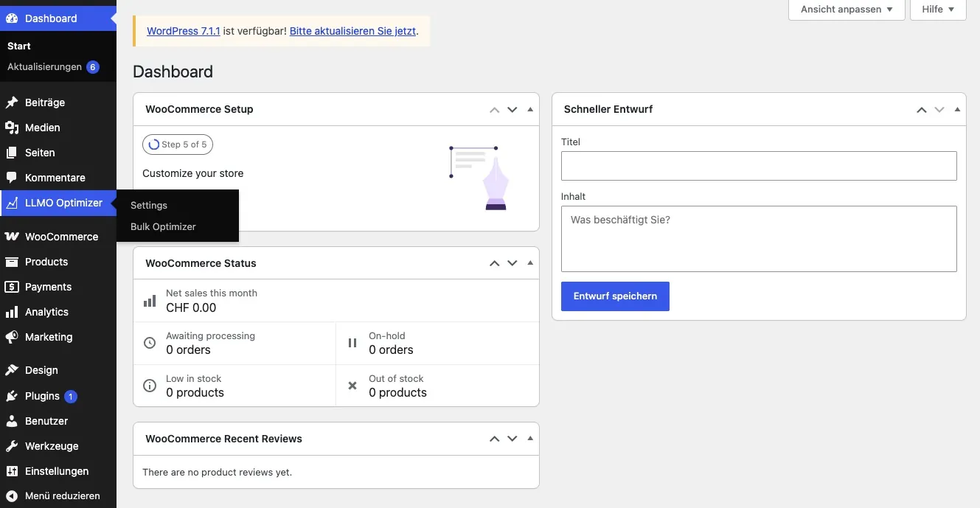Open the Werkzeuge wrench icon
Viewport: 980px width, 508px height.
pyautogui.click(x=12, y=446)
